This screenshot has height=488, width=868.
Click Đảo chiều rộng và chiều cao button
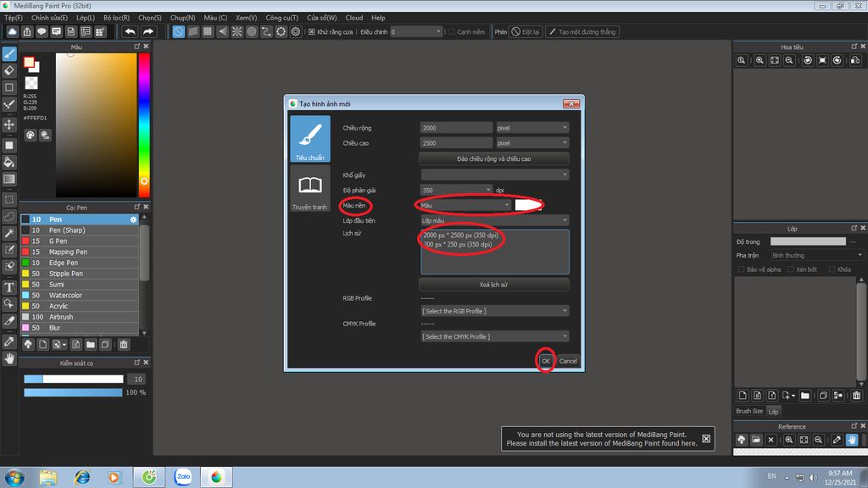point(494,158)
